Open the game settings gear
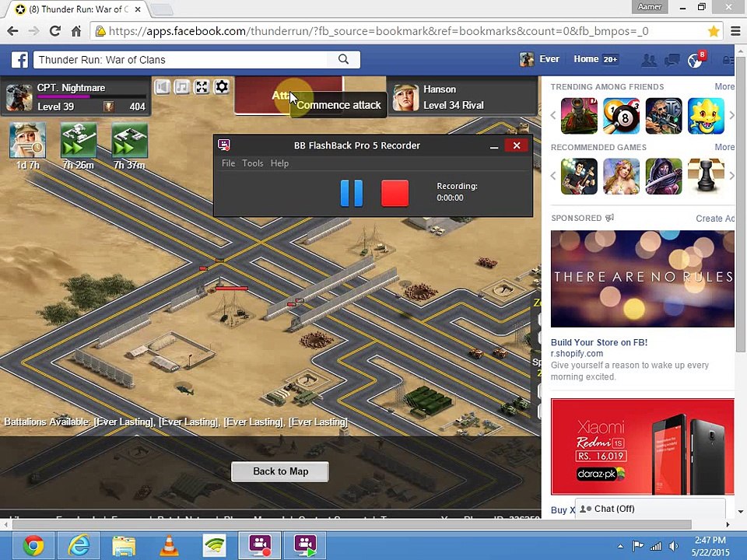The height and width of the screenshot is (560, 747). [222, 86]
